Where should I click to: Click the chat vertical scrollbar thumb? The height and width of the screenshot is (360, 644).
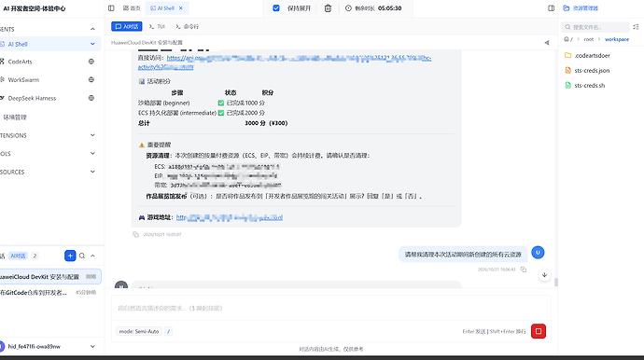point(556,282)
